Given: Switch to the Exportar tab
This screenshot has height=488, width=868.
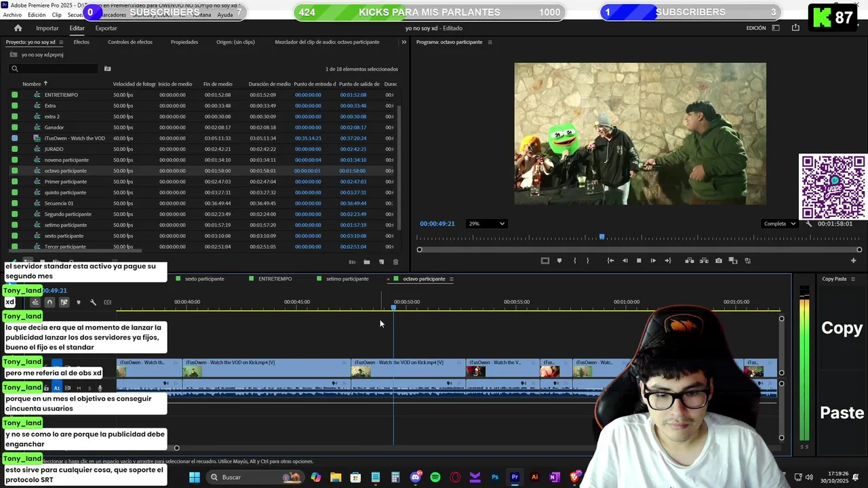Looking at the screenshot, I should tap(106, 28).
